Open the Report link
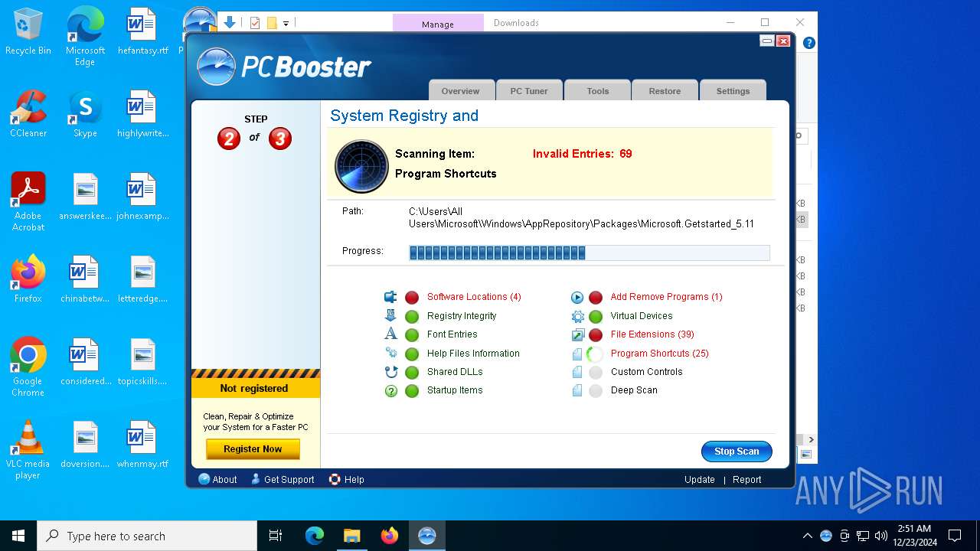Screen dimensions: 980x551 (x=746, y=480)
